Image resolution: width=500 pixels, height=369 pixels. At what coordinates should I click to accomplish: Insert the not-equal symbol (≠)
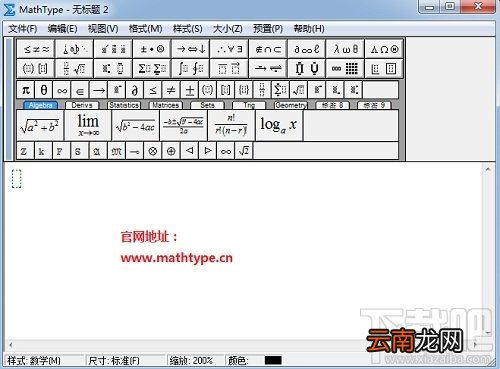pos(171,90)
